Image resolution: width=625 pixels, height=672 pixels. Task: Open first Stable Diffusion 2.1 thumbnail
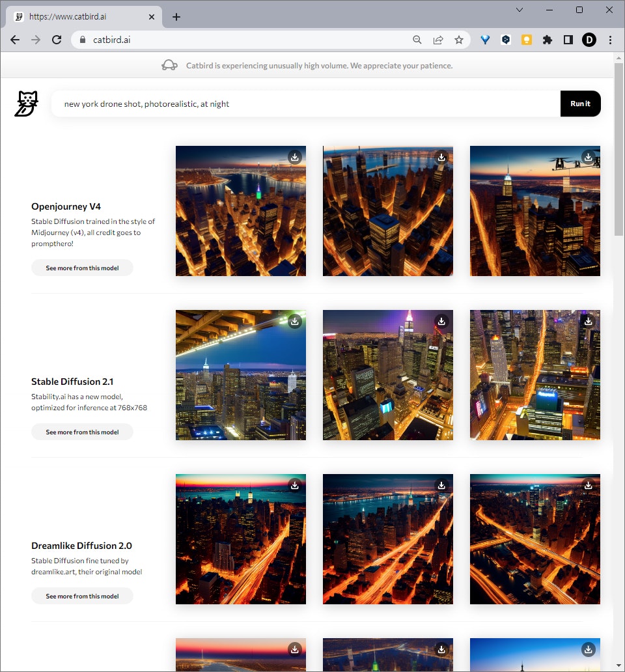241,375
